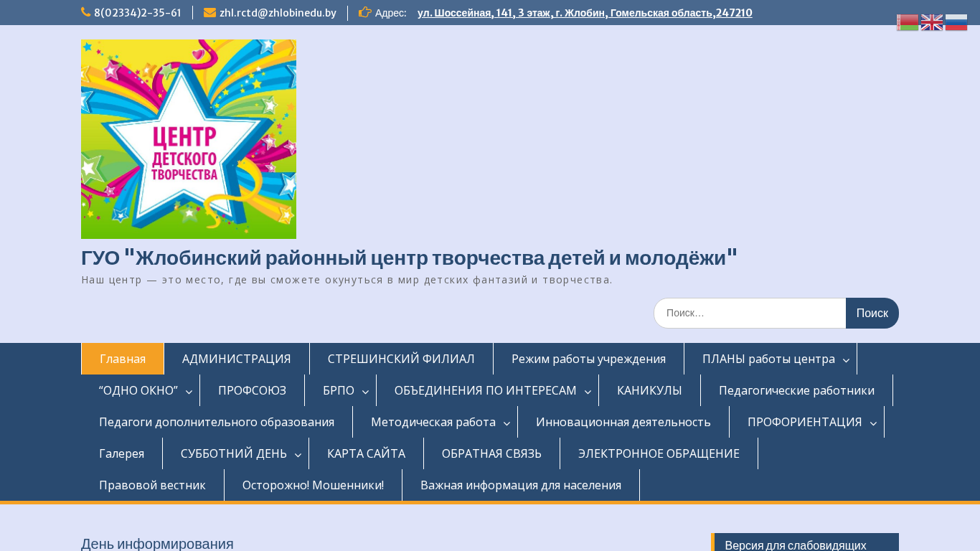The height and width of the screenshot is (551, 980).
Task: Choose the Russian flag language icon
Action: pyautogui.click(x=956, y=23)
